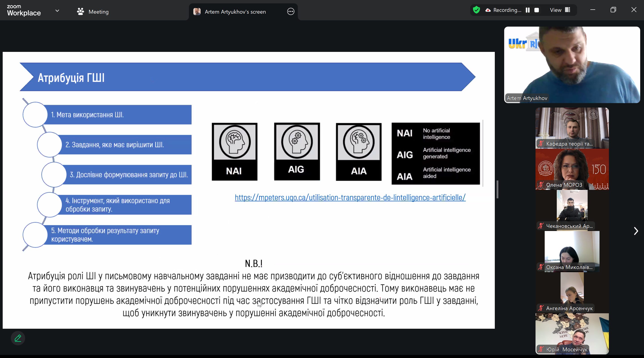The height and width of the screenshot is (358, 644).
Task: Select Чекановський video thumbnail
Action: tap(572, 210)
